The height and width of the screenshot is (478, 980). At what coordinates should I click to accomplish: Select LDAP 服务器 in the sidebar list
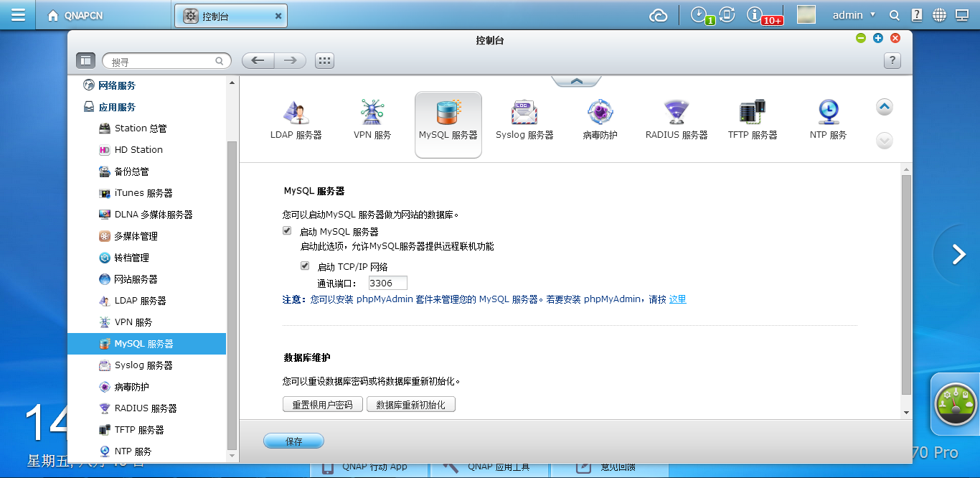click(x=147, y=301)
